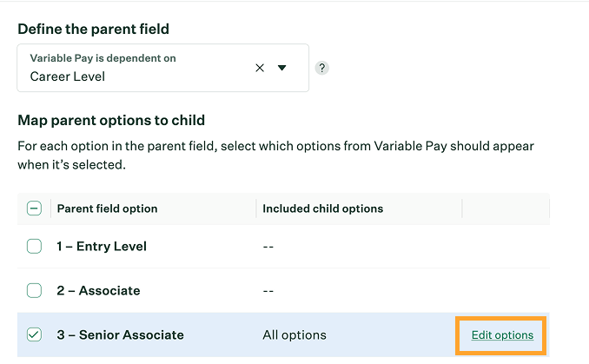Check the 2 – Associate checkbox
Image resolution: width=589 pixels, height=364 pixels.
pyautogui.click(x=34, y=290)
